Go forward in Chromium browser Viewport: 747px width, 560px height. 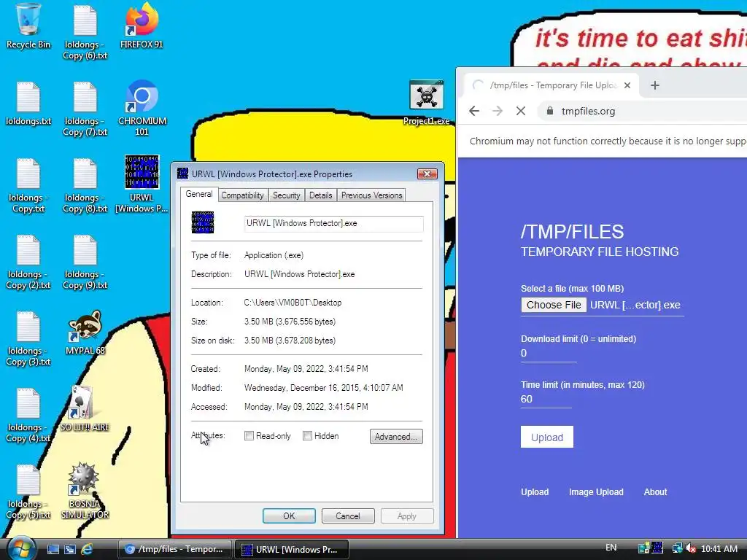(x=498, y=111)
